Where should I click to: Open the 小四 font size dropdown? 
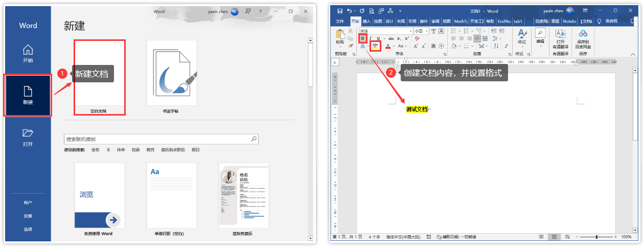click(x=427, y=31)
